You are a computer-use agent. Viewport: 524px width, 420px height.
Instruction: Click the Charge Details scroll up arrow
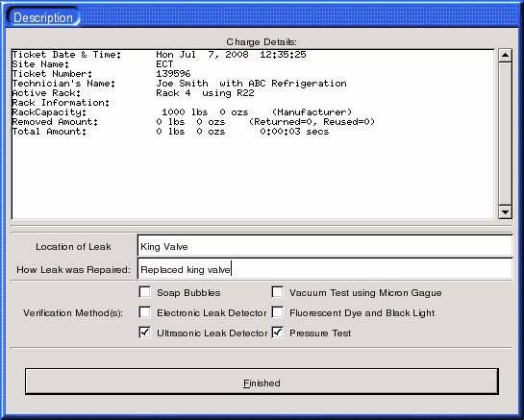[x=505, y=55]
